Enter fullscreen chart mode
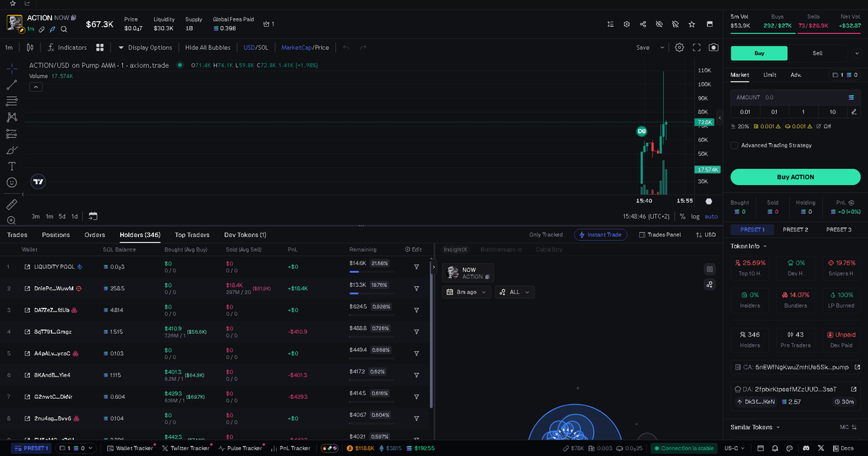 click(697, 48)
